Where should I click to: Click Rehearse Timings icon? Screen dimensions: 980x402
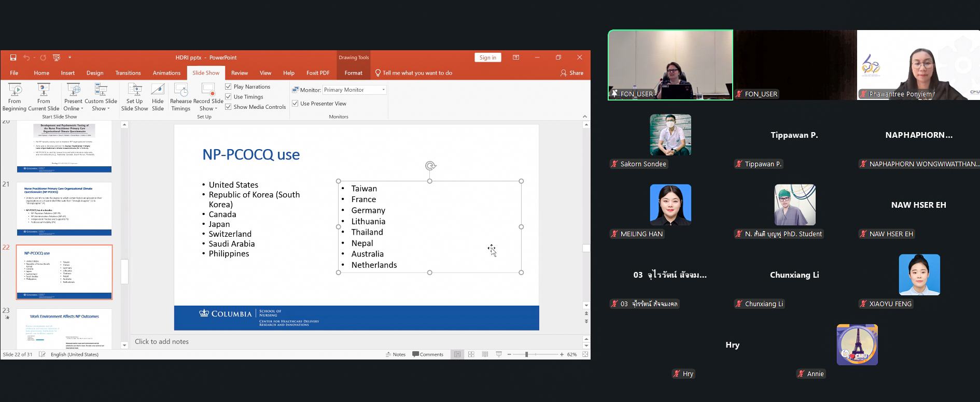coord(180,96)
